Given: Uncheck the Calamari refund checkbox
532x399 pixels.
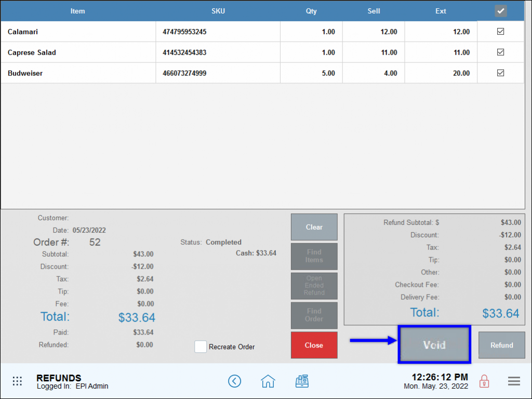Looking at the screenshot, I should (x=500, y=32).
